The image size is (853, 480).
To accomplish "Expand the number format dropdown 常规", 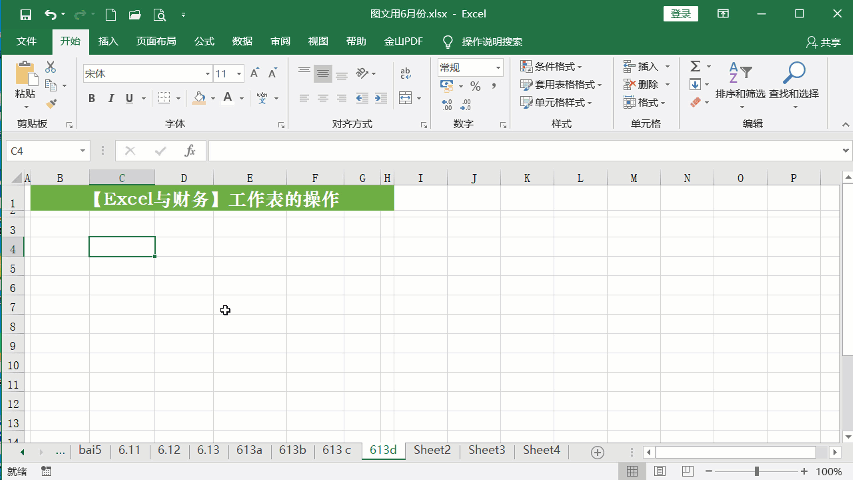I will [469, 67].
